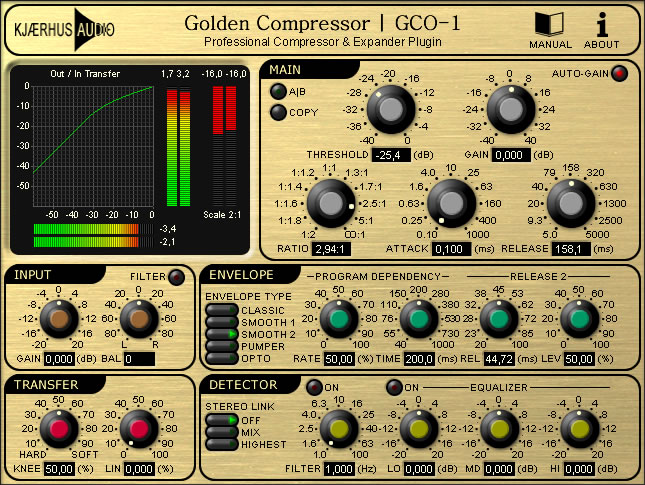Screen dimensions: 645x485
Task: Set stereo link to Mix
Action: pyautogui.click(x=221, y=432)
